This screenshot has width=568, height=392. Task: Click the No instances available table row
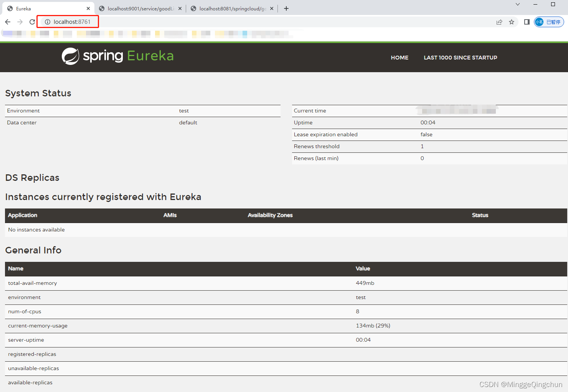tap(36, 230)
